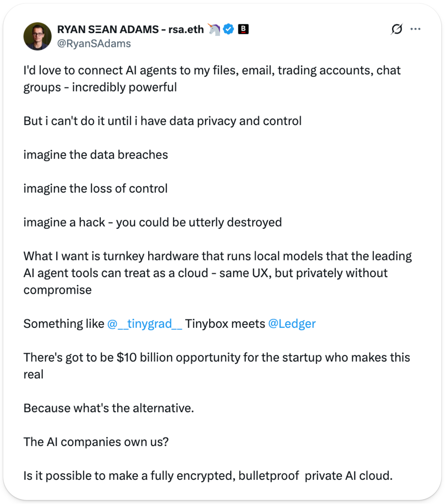Click the @RyanSAdams handle
The width and height of the screenshot is (445, 504).
94,44
